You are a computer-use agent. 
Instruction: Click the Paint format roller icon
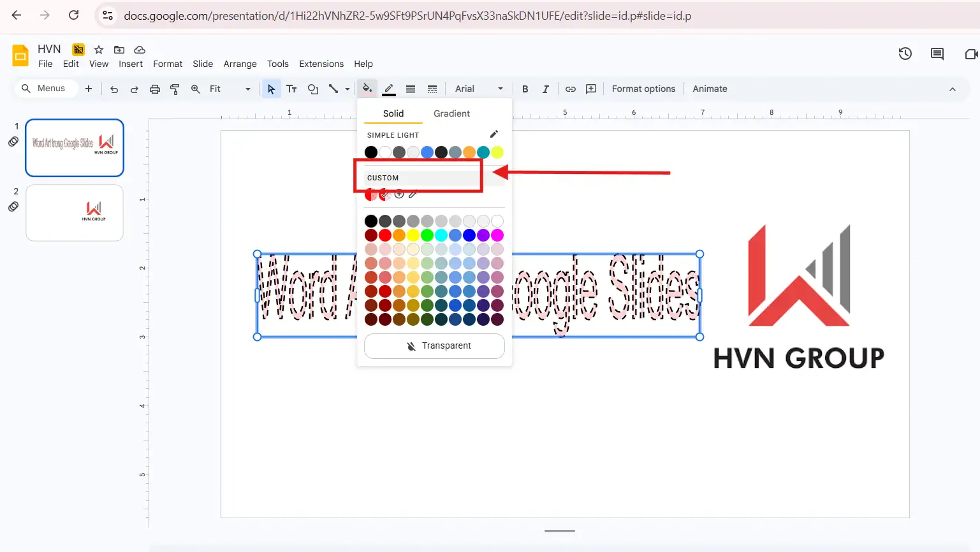click(175, 89)
